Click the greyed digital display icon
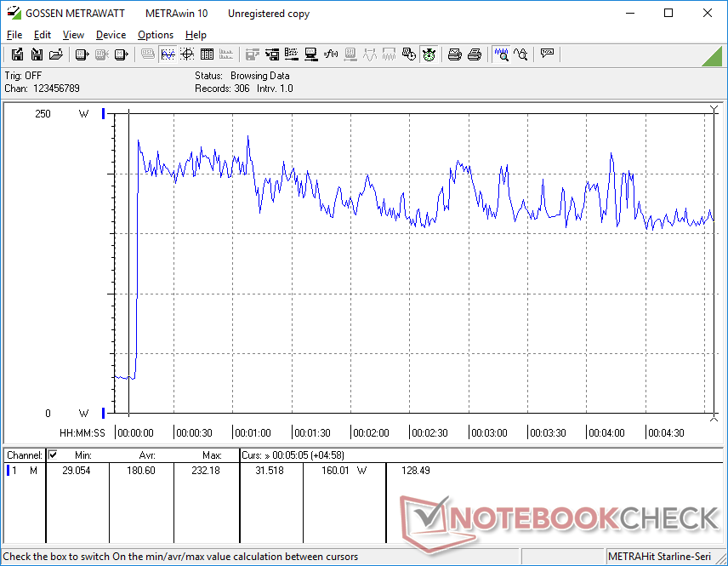The width and height of the screenshot is (728, 566). tap(148, 54)
